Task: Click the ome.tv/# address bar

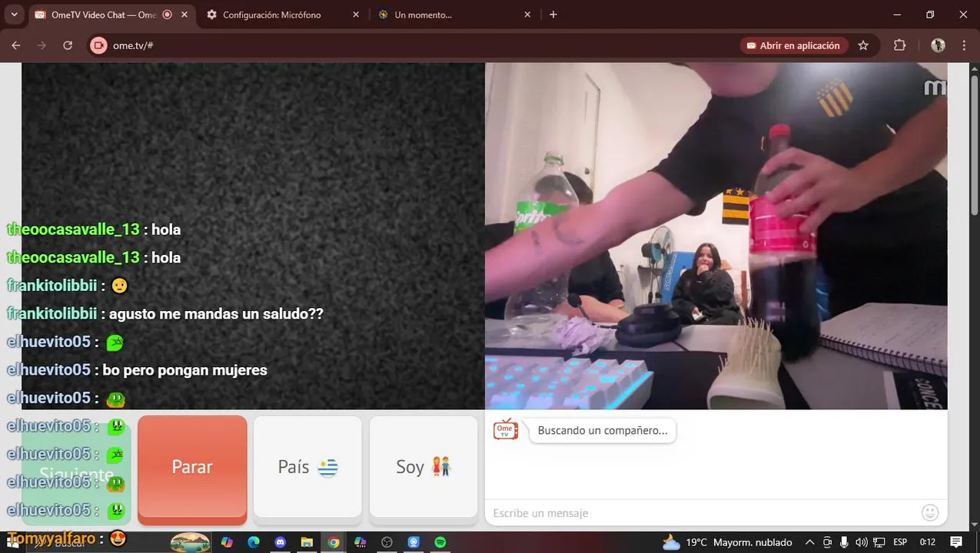Action: click(415, 45)
